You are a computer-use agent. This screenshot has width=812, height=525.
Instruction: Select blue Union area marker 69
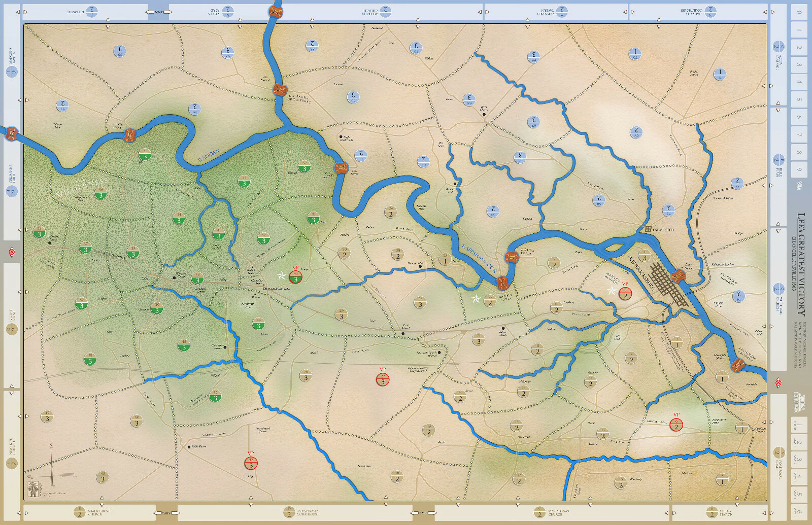pyautogui.click(x=636, y=133)
